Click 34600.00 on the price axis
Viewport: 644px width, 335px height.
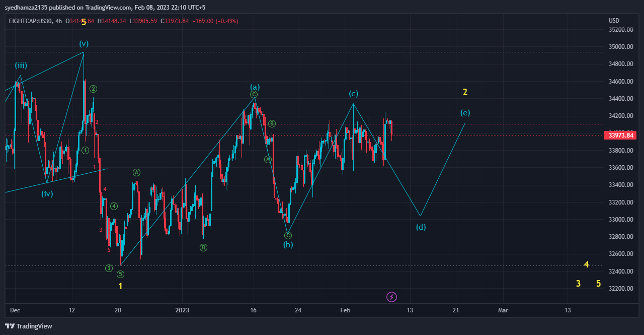tap(620, 82)
